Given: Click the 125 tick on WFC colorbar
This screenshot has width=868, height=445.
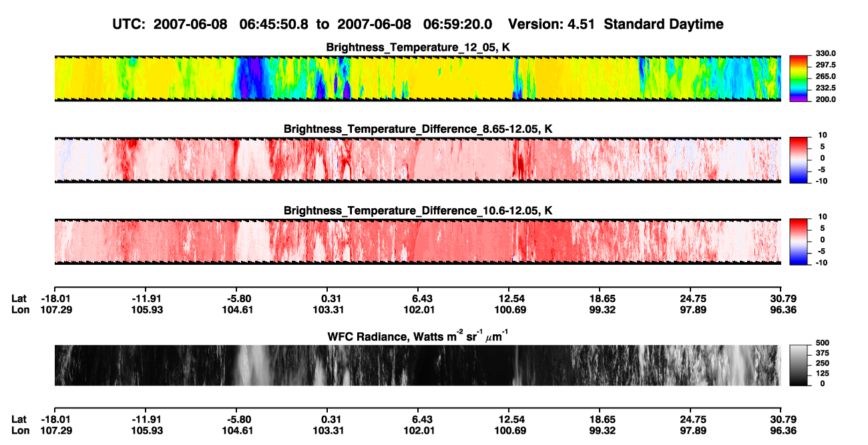Looking at the screenshot, I should point(822,374).
